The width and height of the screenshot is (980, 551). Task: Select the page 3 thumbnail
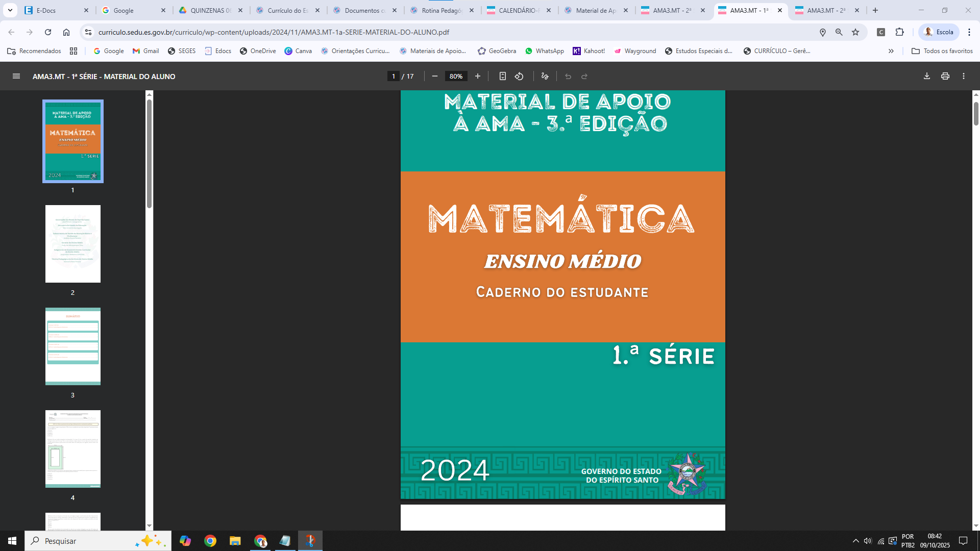(73, 346)
